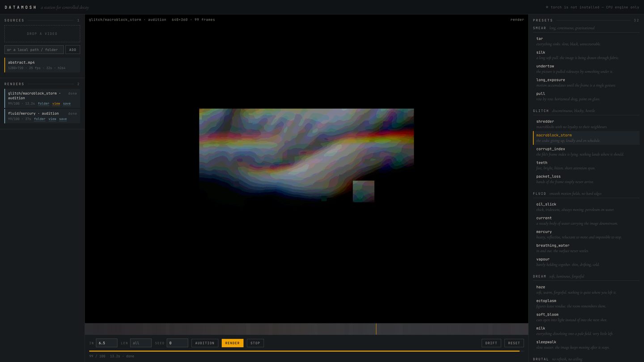This screenshot has height=362, width=644.
Task: Click the LEN field showing all
Action: pos(140,343)
